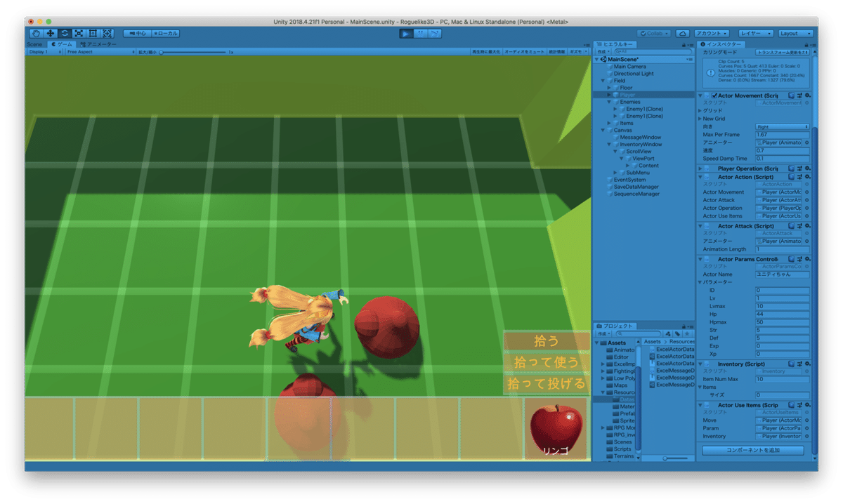Viewport: 843px width, 504px height.
Task: Select the Hand tool in toolbar
Action: tap(36, 33)
